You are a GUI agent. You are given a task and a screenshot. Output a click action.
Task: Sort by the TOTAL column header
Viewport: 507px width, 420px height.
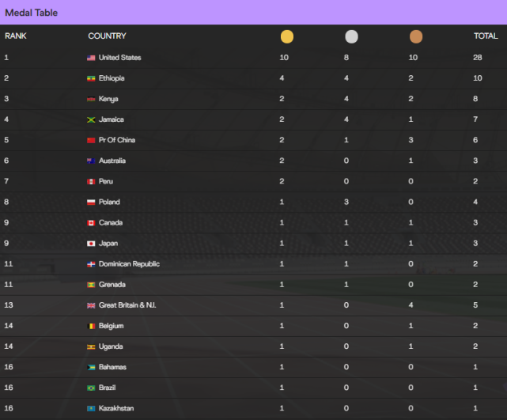[x=486, y=36]
